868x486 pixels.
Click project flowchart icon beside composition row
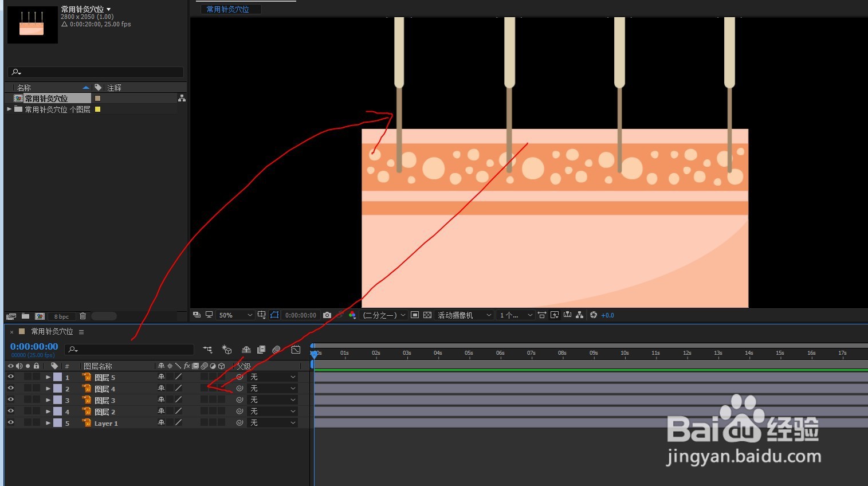pyautogui.click(x=182, y=99)
